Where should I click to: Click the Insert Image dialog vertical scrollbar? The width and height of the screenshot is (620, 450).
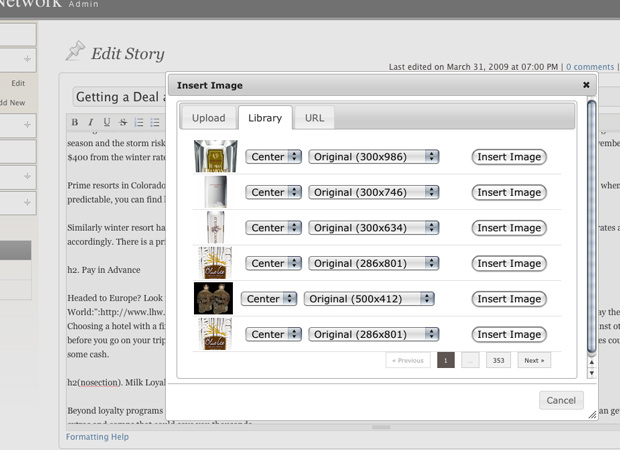click(592, 227)
